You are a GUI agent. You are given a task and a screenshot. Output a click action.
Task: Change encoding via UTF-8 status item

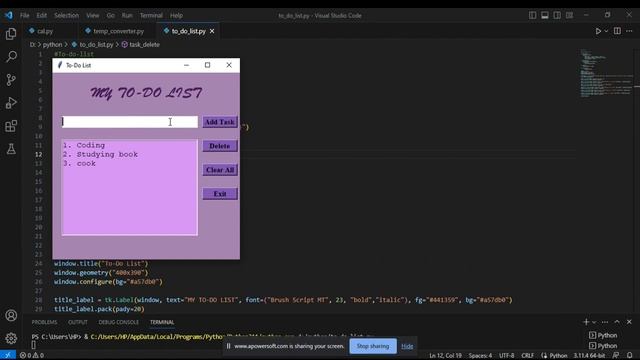tap(507, 356)
